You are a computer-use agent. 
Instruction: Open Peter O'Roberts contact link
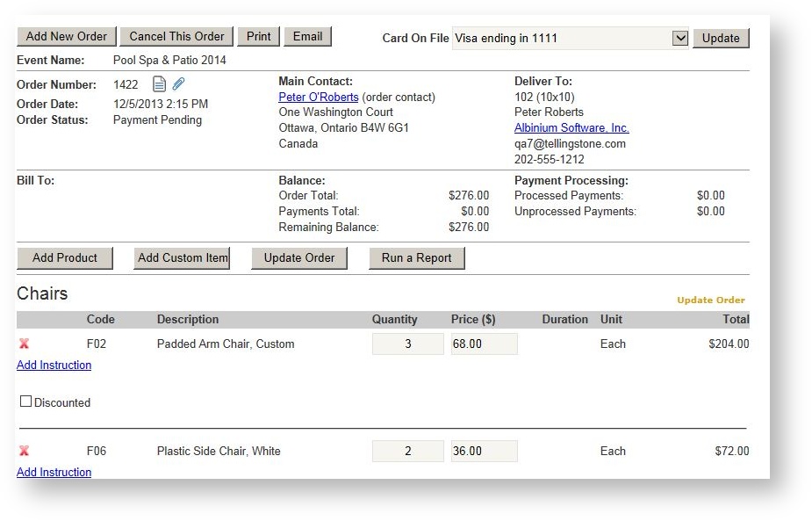(318, 97)
